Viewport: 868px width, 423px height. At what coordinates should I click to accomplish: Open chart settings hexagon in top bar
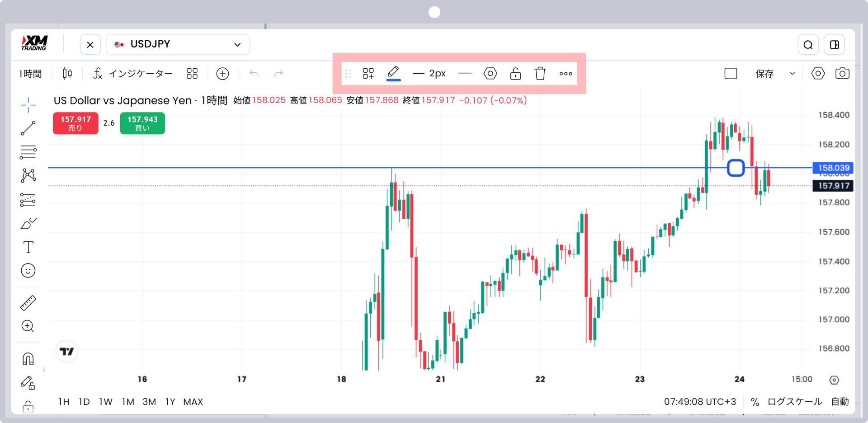point(818,73)
